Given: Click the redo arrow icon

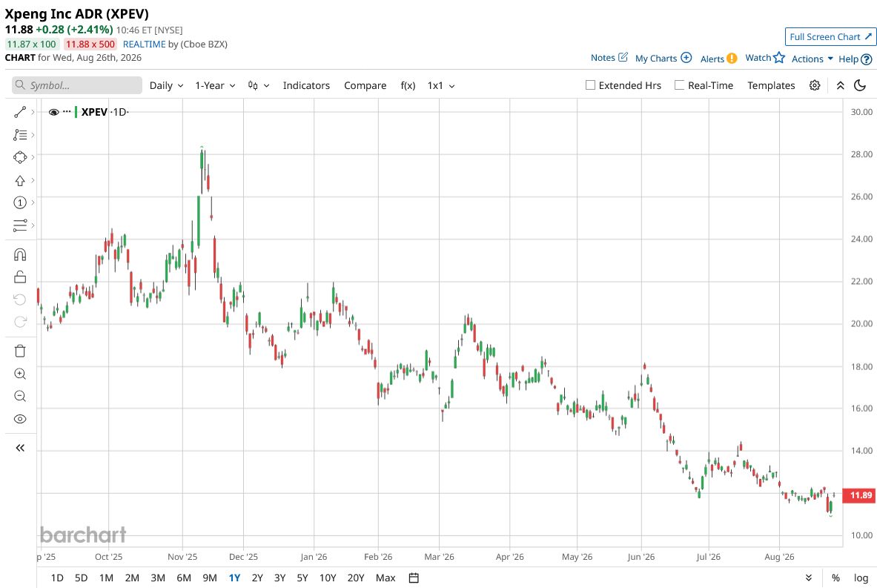Looking at the screenshot, I should coord(20,322).
